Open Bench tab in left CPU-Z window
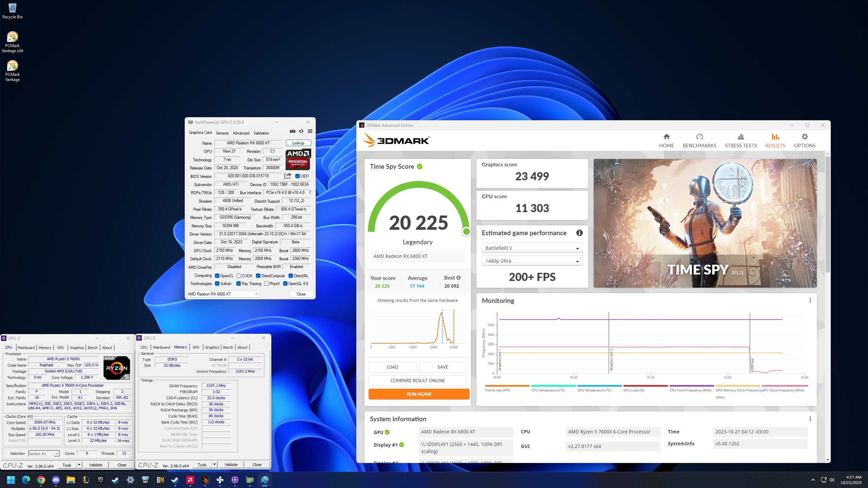The height and width of the screenshot is (488, 868). (93, 348)
